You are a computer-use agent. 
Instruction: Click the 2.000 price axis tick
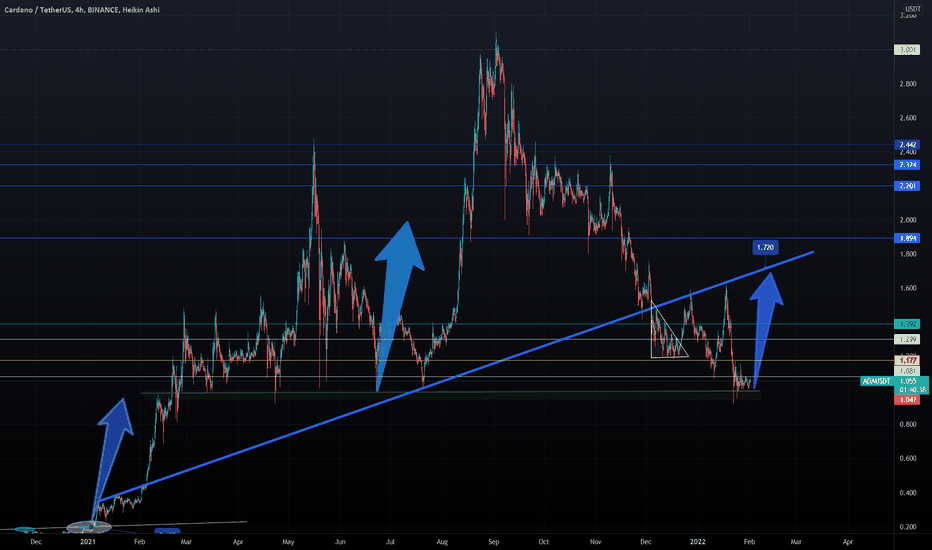pyautogui.click(x=908, y=220)
